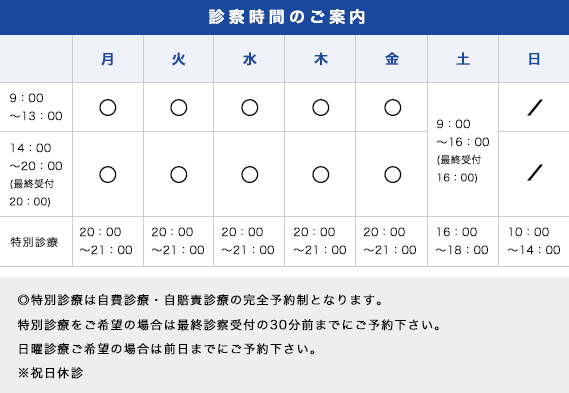Select the 日 column header

click(534, 59)
